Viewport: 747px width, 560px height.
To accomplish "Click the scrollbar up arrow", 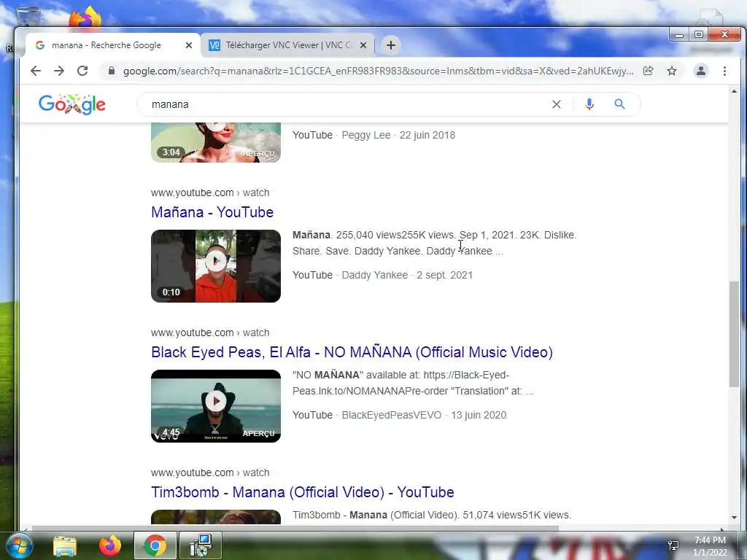I will pyautogui.click(x=734, y=91).
